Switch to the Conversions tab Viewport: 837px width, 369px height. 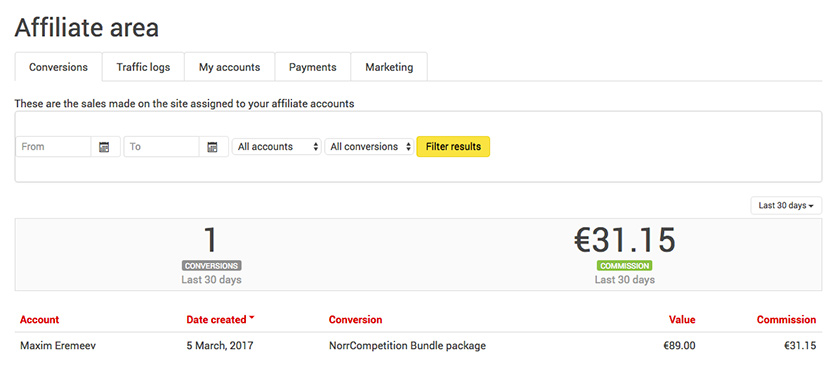point(58,67)
